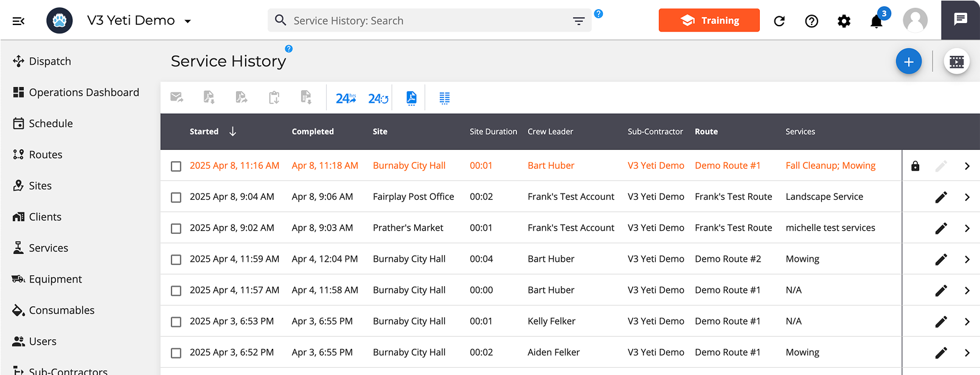
Task: Click the orange Training button
Action: click(x=709, y=20)
